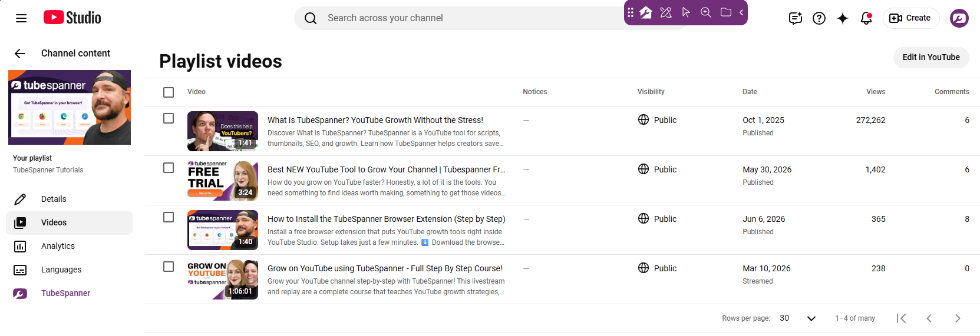This screenshot has height=336, width=980.
Task: Click the Oct 1, 2025 date
Action: 763,120
